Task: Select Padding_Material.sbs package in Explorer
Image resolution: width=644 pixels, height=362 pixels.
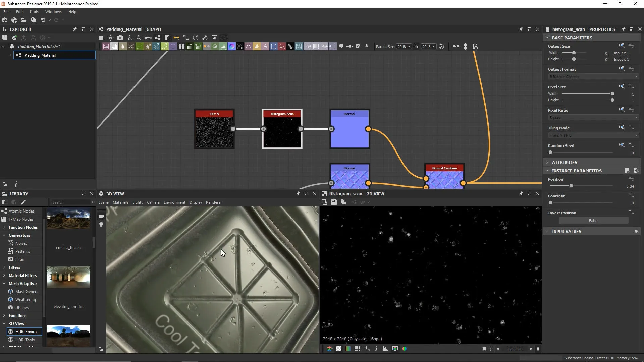Action: (x=39, y=46)
